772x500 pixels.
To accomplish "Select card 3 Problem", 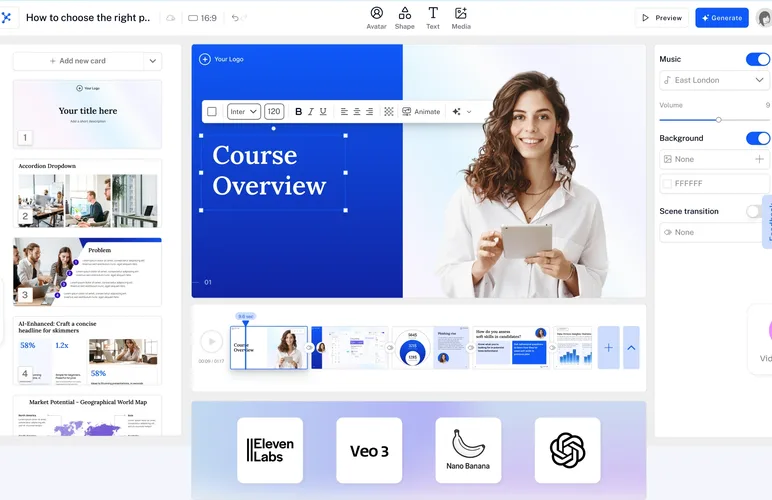I will [87, 272].
